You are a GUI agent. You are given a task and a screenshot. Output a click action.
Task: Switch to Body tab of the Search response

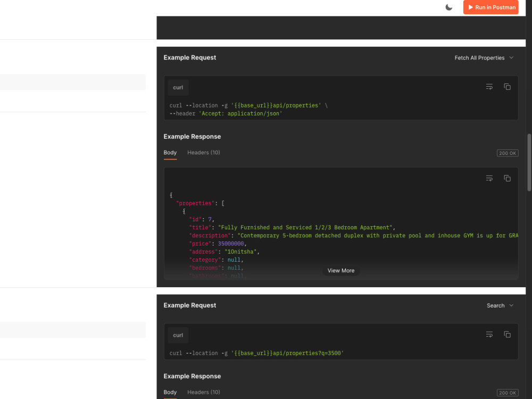pyautogui.click(x=170, y=392)
